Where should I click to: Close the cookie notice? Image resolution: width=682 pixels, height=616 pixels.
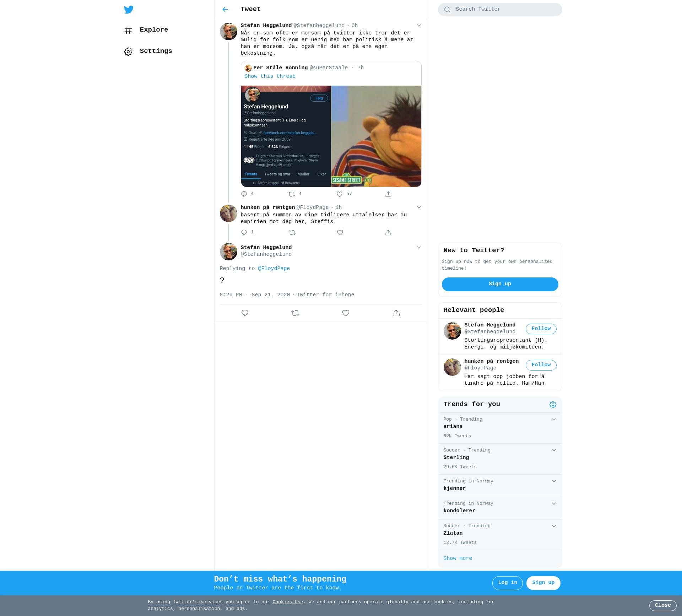click(x=663, y=605)
